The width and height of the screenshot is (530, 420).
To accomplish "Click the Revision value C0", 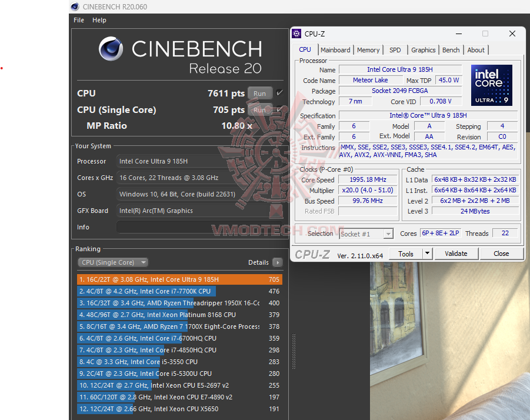I will (x=502, y=136).
